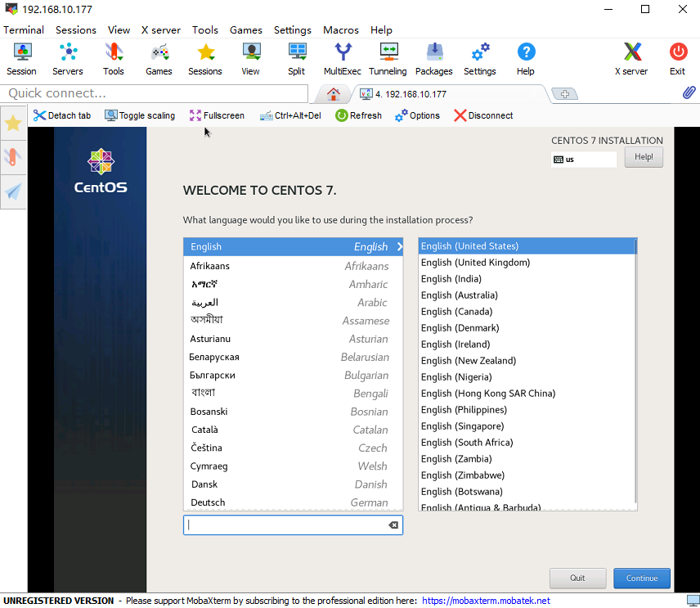The image size is (700, 608).
Task: Select Bulgarian language row
Action: click(x=294, y=376)
